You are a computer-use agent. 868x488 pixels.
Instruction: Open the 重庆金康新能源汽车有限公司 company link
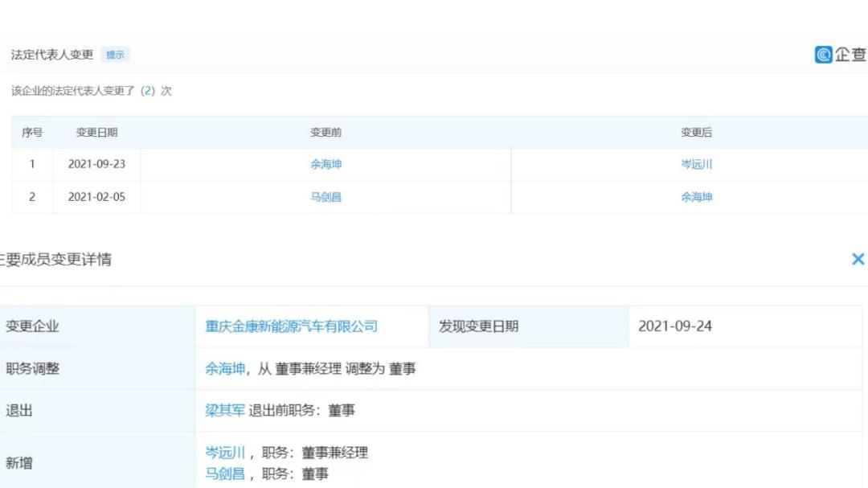(x=291, y=326)
